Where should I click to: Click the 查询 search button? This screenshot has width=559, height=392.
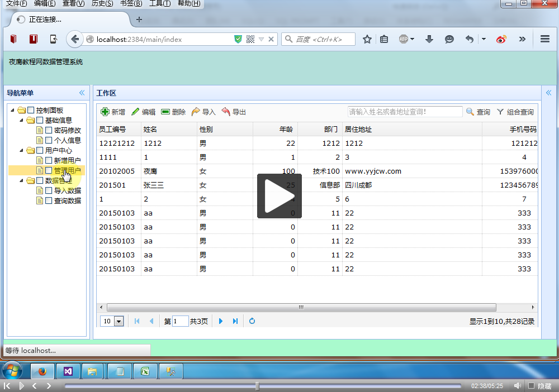478,112
